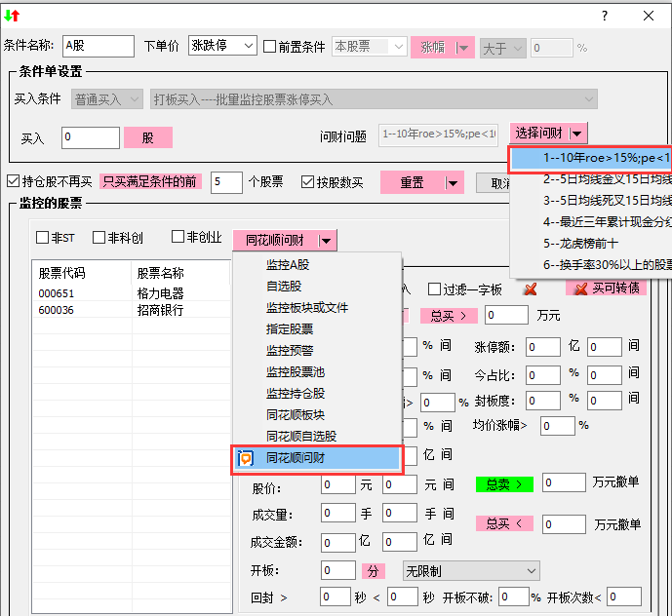Image resolution: width=672 pixels, height=616 pixels.
Task: Click the 买可转债 button with X icon
Action: (606, 289)
